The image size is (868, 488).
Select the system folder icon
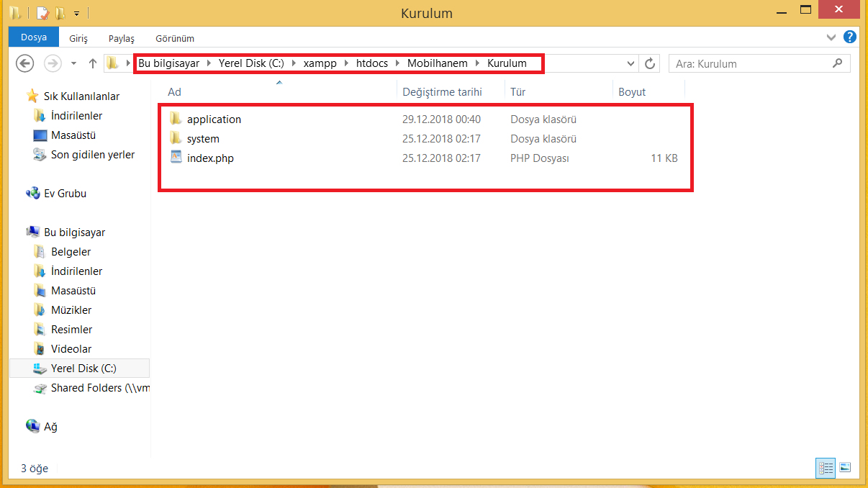[176, 138]
